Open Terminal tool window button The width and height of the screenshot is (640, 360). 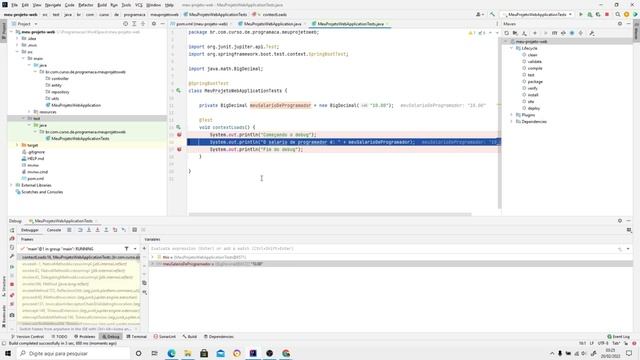(x=136, y=337)
